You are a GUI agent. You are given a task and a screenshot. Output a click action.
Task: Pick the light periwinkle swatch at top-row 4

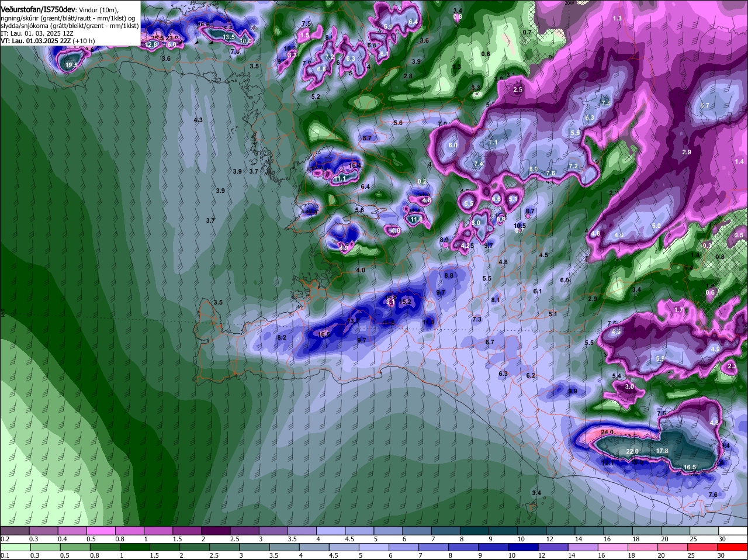click(x=331, y=530)
